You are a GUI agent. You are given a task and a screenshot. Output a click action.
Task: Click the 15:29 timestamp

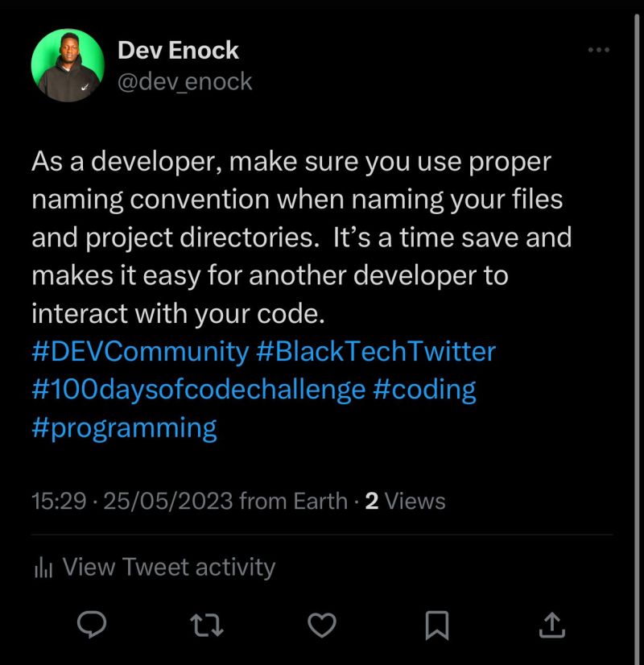59,502
